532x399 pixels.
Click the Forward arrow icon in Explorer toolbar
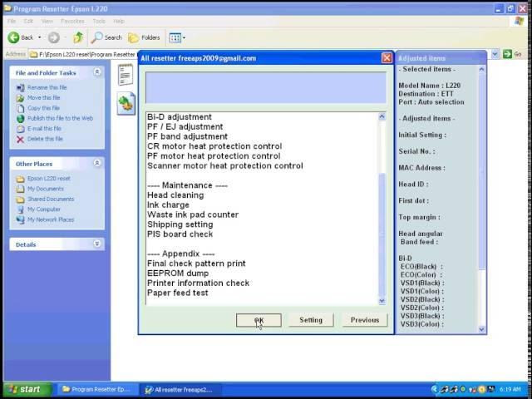click(53, 37)
